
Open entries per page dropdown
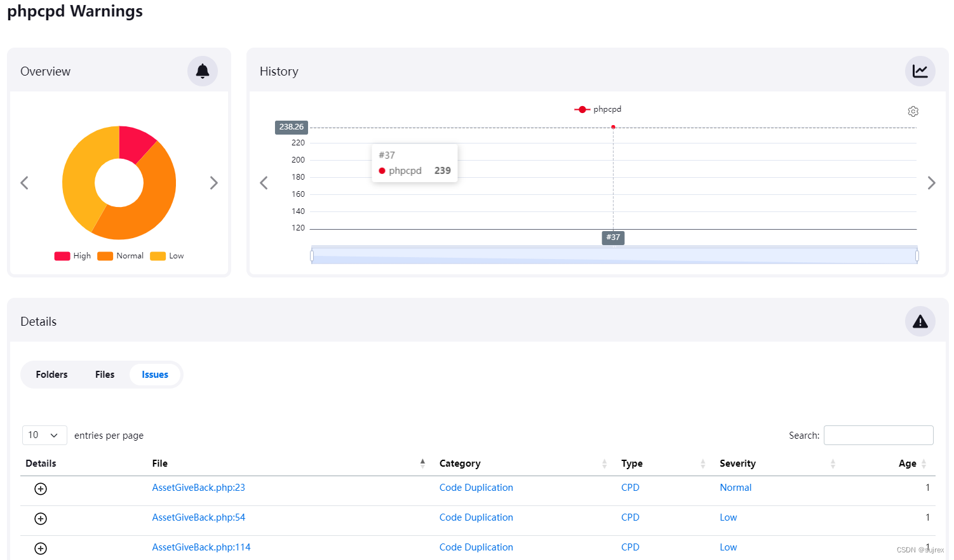coord(44,435)
